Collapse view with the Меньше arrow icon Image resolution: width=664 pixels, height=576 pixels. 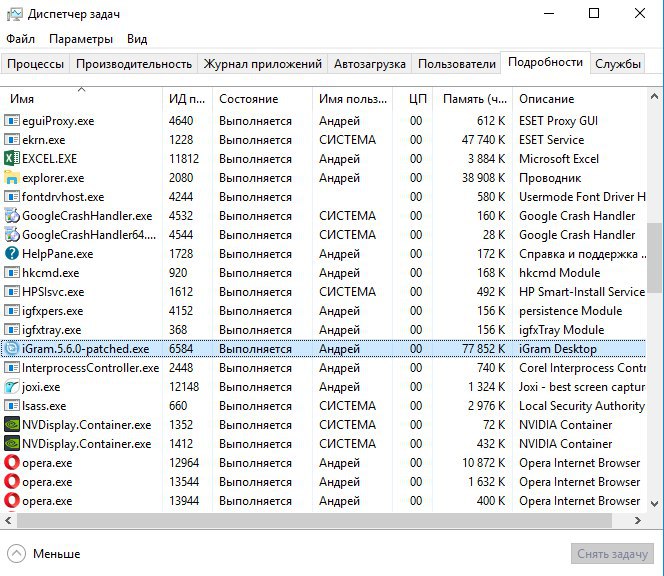[17, 554]
